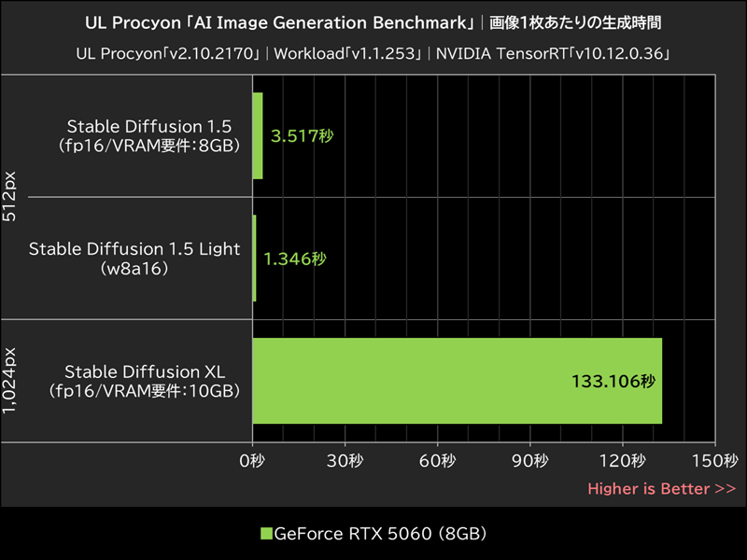Select the 90秒 axis marker
The image size is (747, 560).
[x=529, y=460]
